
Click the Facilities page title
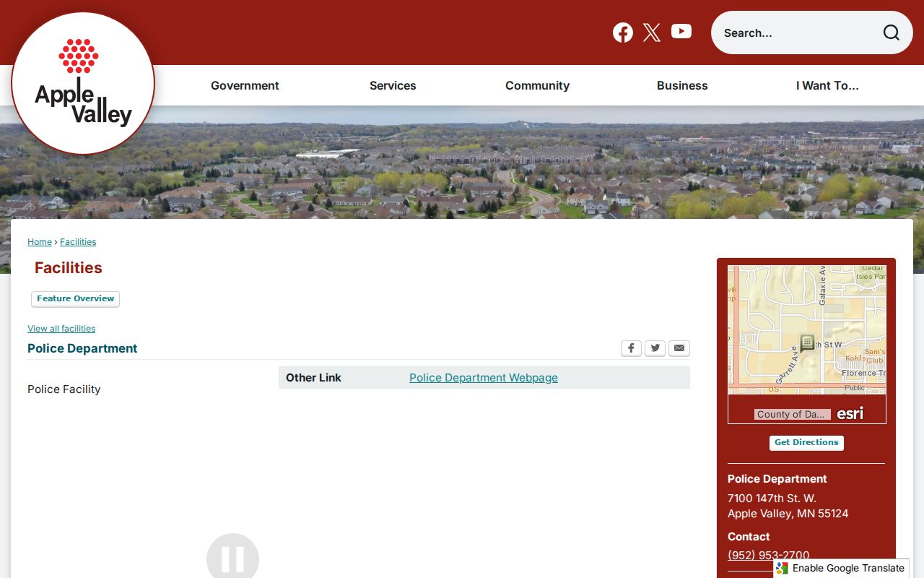(x=69, y=267)
